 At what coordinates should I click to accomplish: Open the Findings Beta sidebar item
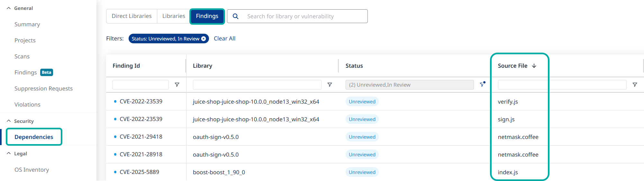(26, 73)
